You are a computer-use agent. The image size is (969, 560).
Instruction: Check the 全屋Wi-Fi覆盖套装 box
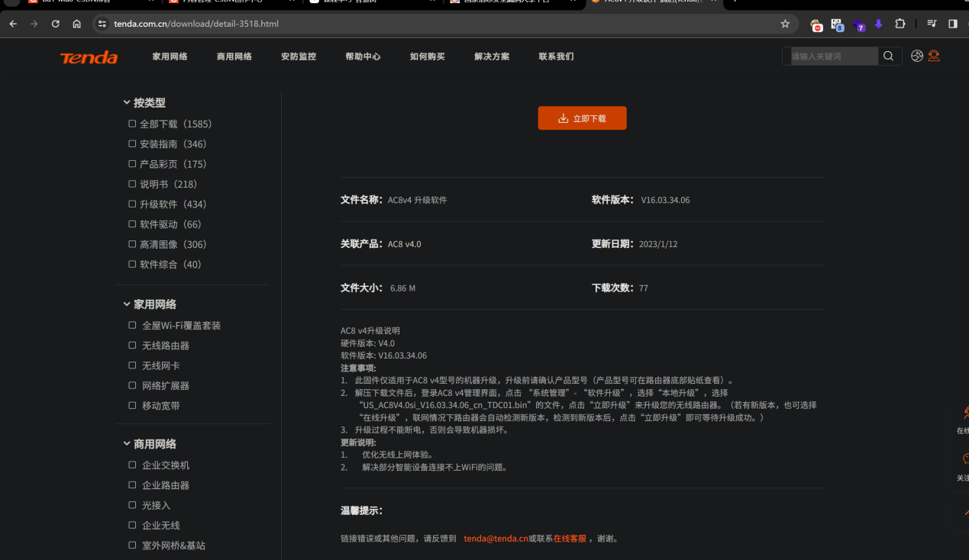(x=133, y=325)
